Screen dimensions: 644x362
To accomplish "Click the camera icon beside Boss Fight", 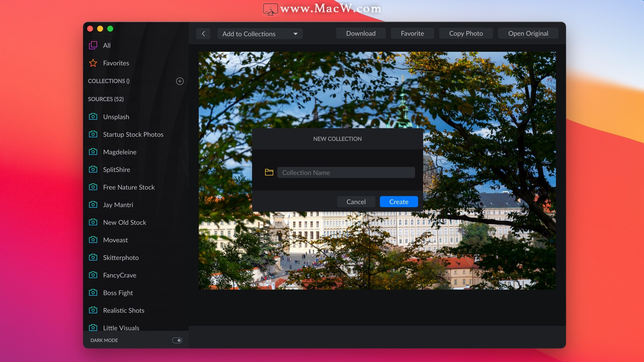I will point(93,293).
